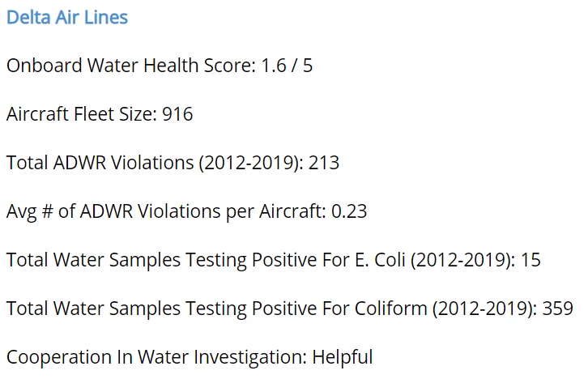
Task: Click the (2012-2019) range in E. Coli line
Action: pos(461,260)
